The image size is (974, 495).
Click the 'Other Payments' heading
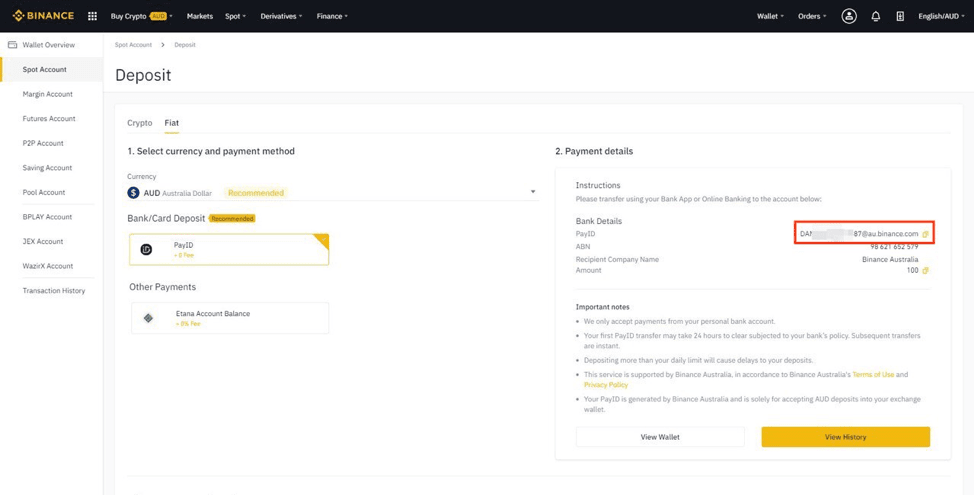pyautogui.click(x=162, y=287)
